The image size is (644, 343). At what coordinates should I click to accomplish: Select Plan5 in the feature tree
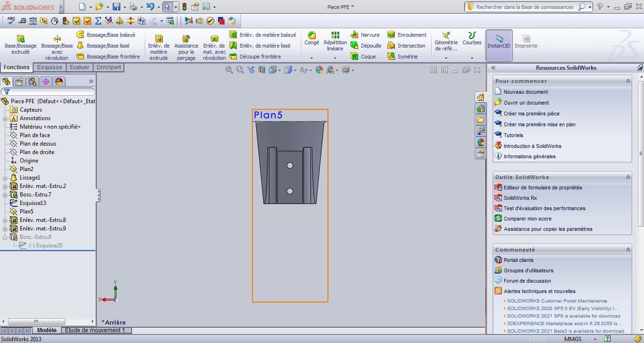26,212
